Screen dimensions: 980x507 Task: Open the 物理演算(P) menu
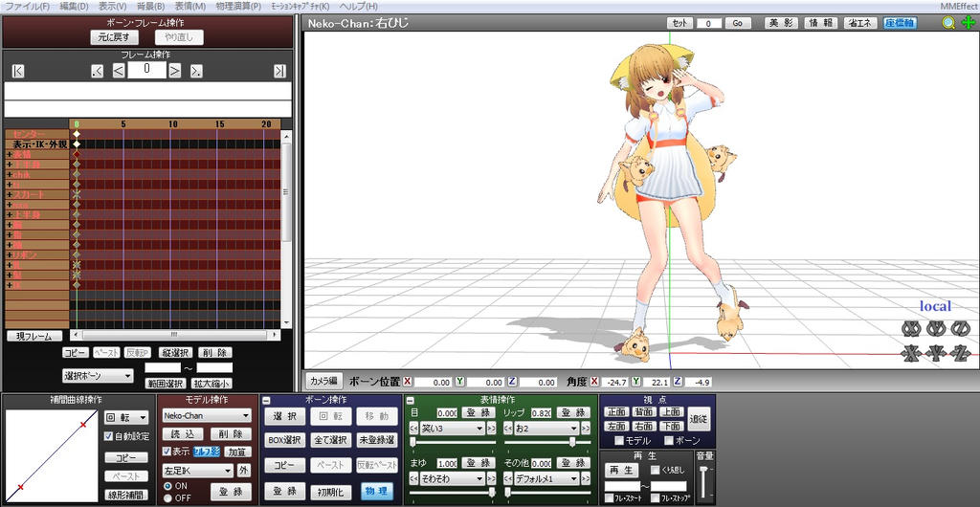click(237, 7)
